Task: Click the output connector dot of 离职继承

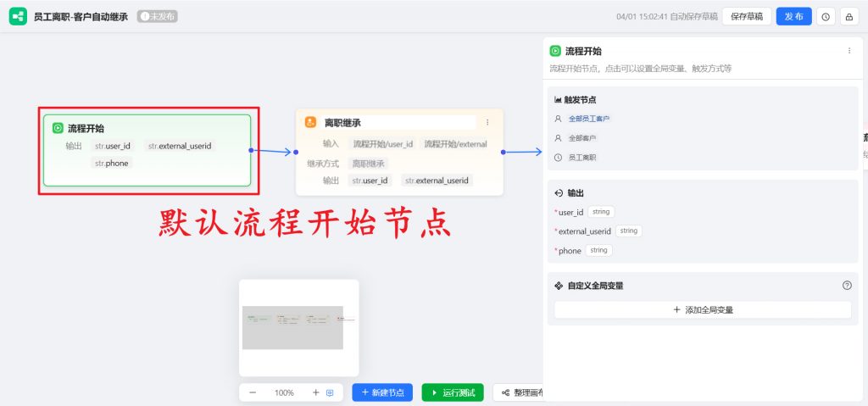Action: coord(504,152)
